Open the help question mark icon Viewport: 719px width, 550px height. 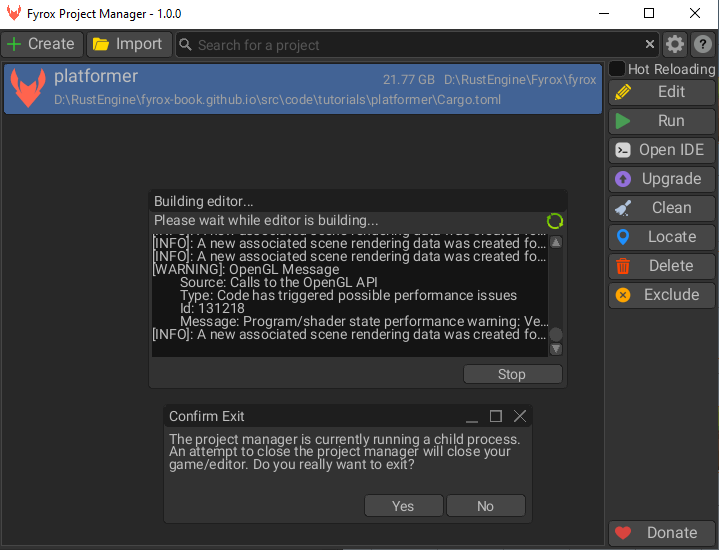(x=703, y=44)
